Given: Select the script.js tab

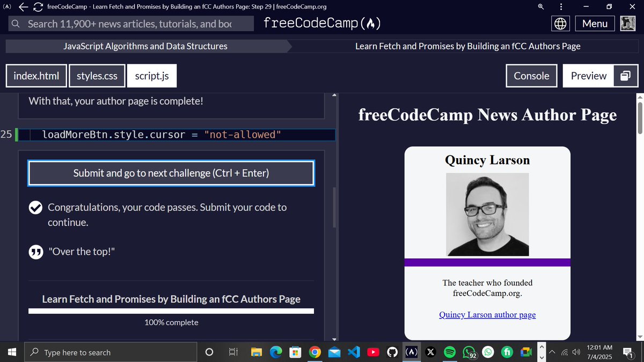Looking at the screenshot, I should coord(152,76).
